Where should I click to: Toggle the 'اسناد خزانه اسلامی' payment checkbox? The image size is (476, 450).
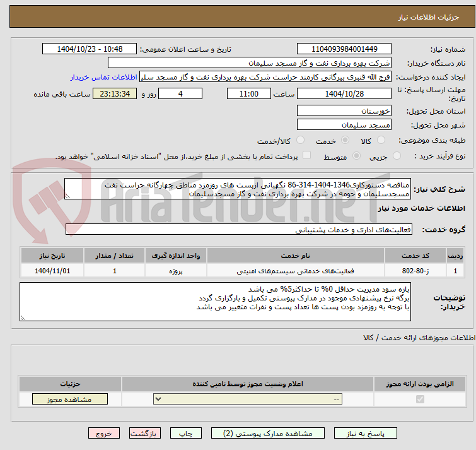click(x=306, y=155)
